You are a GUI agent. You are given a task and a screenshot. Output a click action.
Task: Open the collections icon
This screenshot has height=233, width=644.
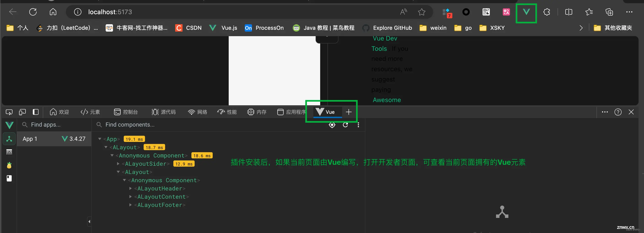(609, 12)
